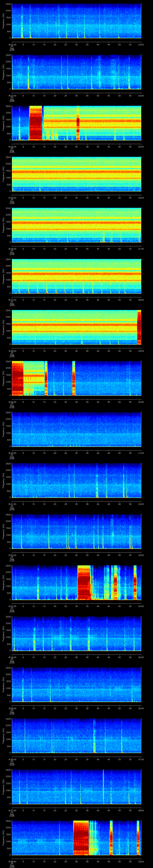Viewport: 153px width, 868px height.
Task: Click the 37:00 end time label
Action: [x=141, y=760]
